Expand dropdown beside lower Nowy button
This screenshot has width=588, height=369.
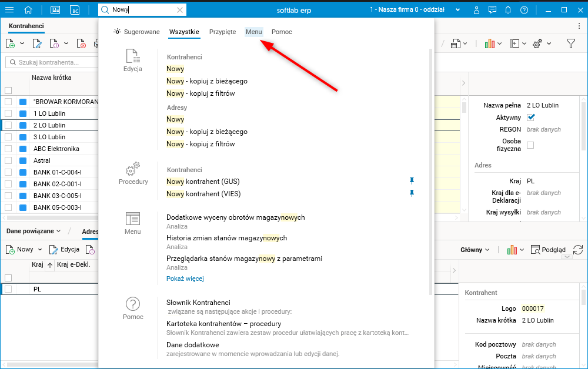pyautogui.click(x=40, y=250)
